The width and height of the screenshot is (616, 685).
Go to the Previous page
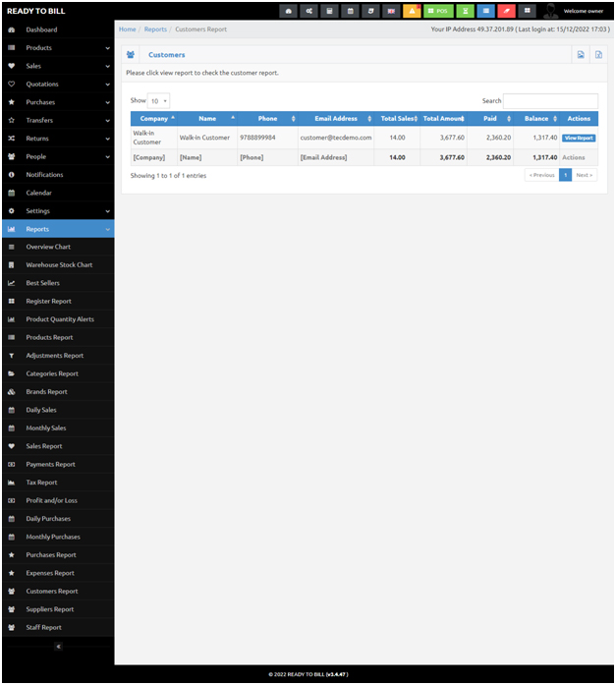541,175
